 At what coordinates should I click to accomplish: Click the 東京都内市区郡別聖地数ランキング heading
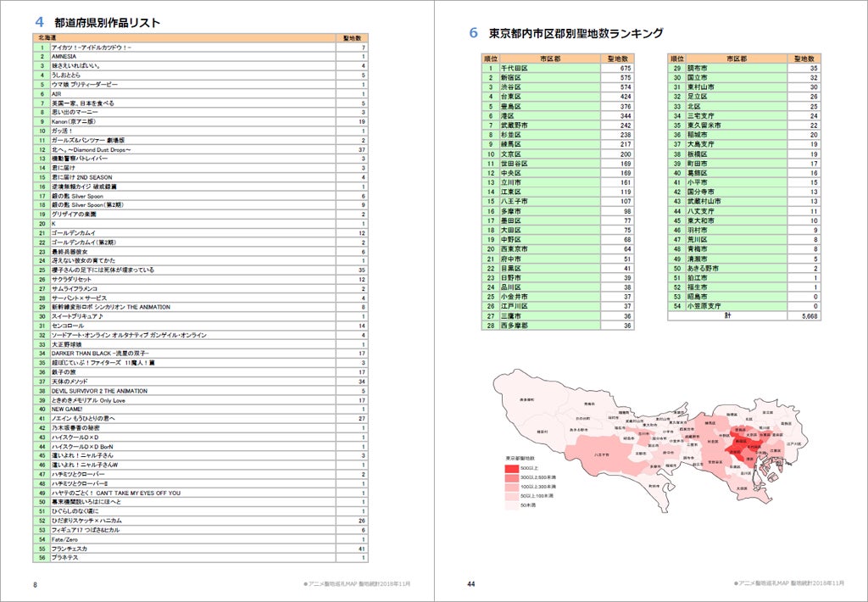(576, 33)
